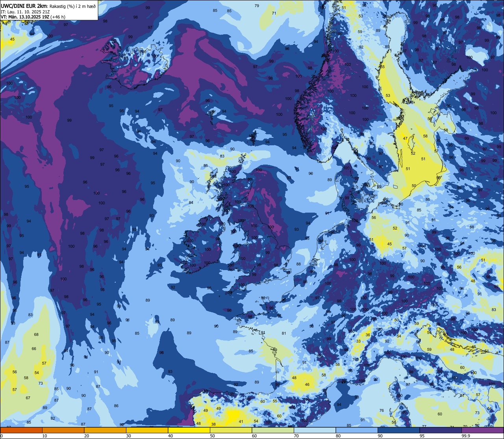This screenshot has height=439, width=504.
Task: Click the 'Rakastig (%) í 2 m hæð' label
Action: point(72,6)
